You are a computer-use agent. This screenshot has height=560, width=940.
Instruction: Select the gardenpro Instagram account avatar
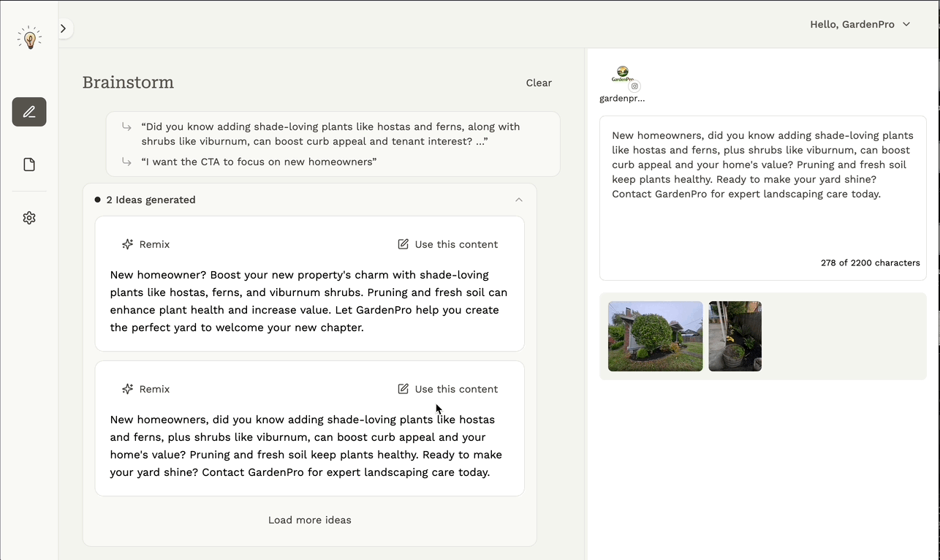(623, 75)
